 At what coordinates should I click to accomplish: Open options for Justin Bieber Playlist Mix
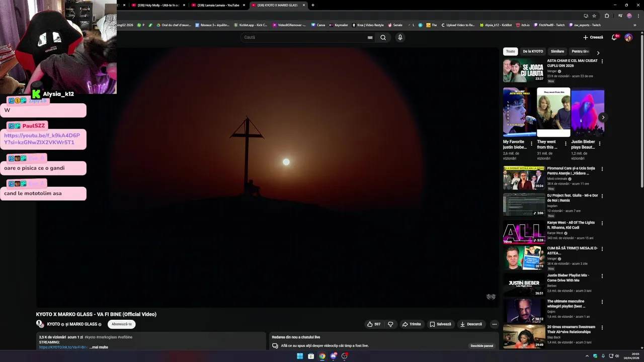coord(602,276)
